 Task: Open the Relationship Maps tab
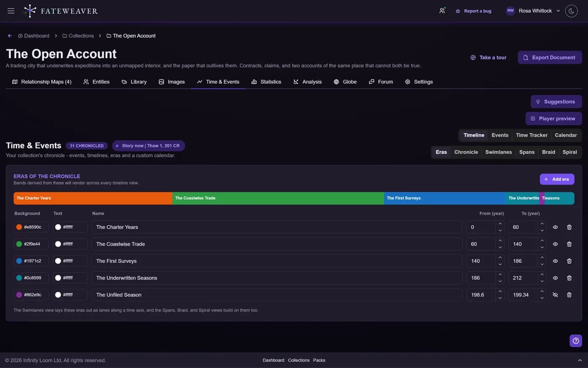[x=42, y=82]
